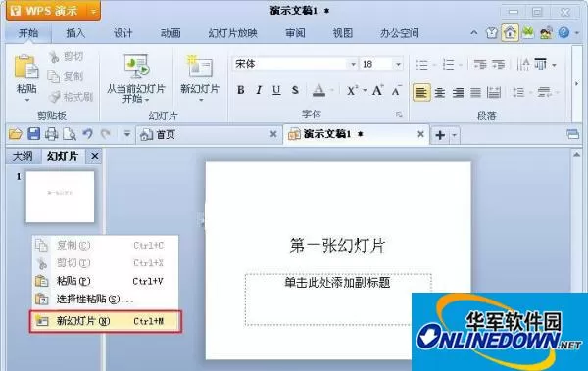The height and width of the screenshot is (371, 588).
Task: Click the plus button to add new document
Action: point(440,135)
